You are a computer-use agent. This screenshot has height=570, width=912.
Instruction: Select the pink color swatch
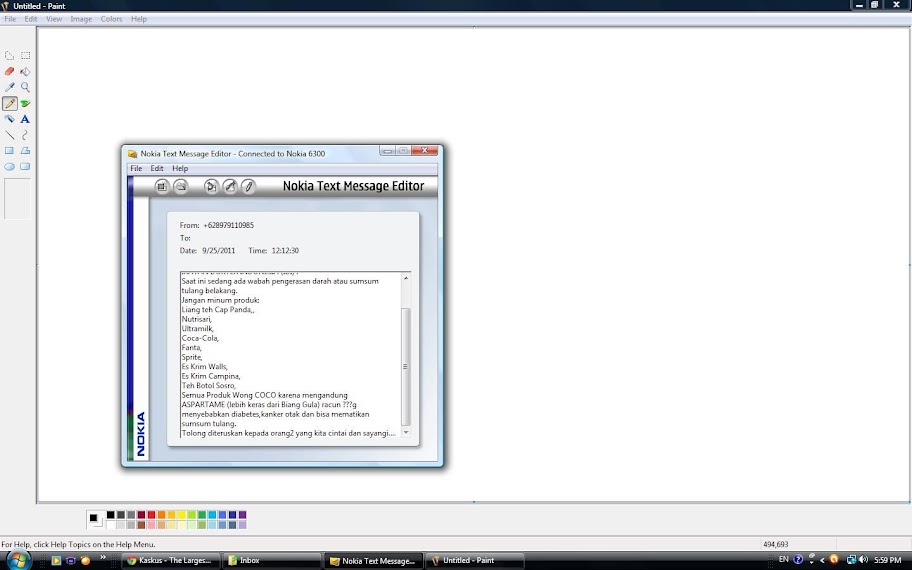click(x=151, y=525)
